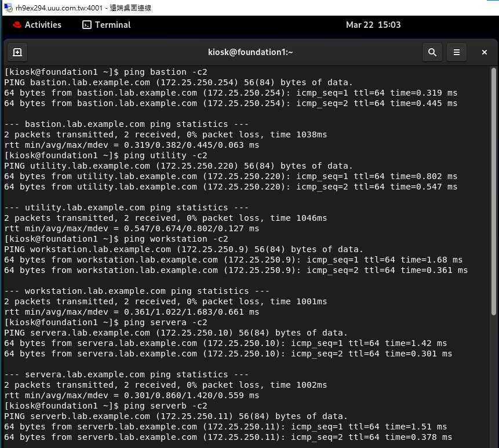Click the Terminal prompt icon in top bar
The image size is (499, 448).
pos(87,25)
